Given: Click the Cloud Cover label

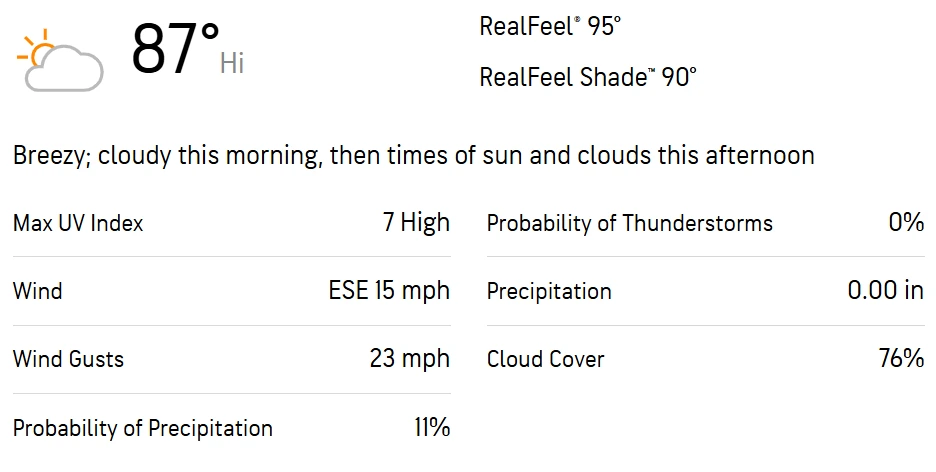Looking at the screenshot, I should tap(546, 359).
